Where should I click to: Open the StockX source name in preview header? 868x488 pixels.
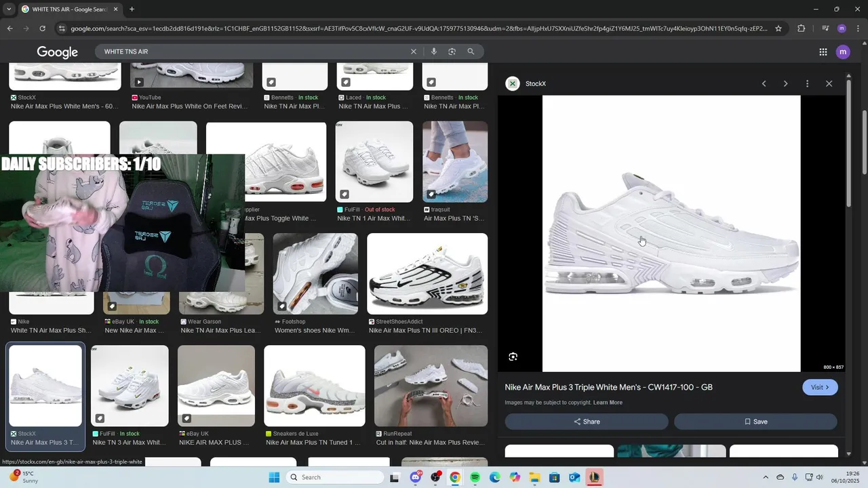tap(536, 83)
